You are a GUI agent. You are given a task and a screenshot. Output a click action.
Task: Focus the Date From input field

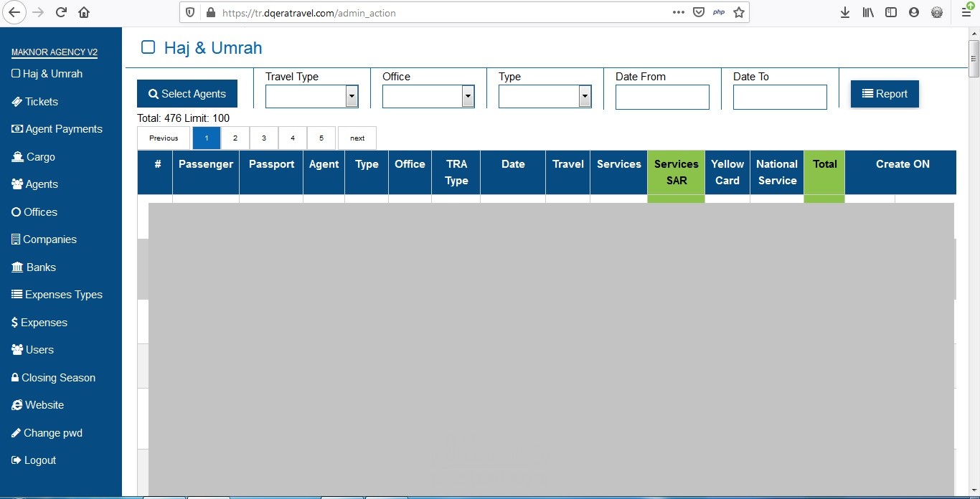point(662,97)
